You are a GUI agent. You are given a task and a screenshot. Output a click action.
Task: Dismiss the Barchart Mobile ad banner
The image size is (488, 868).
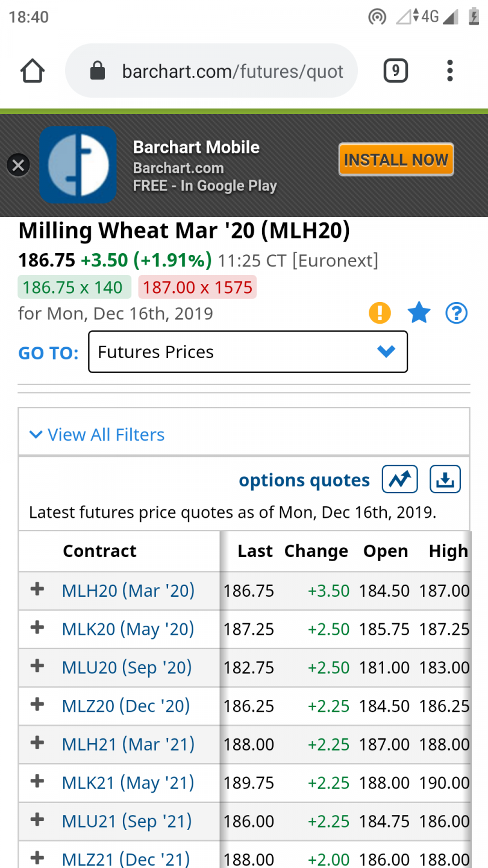18,165
